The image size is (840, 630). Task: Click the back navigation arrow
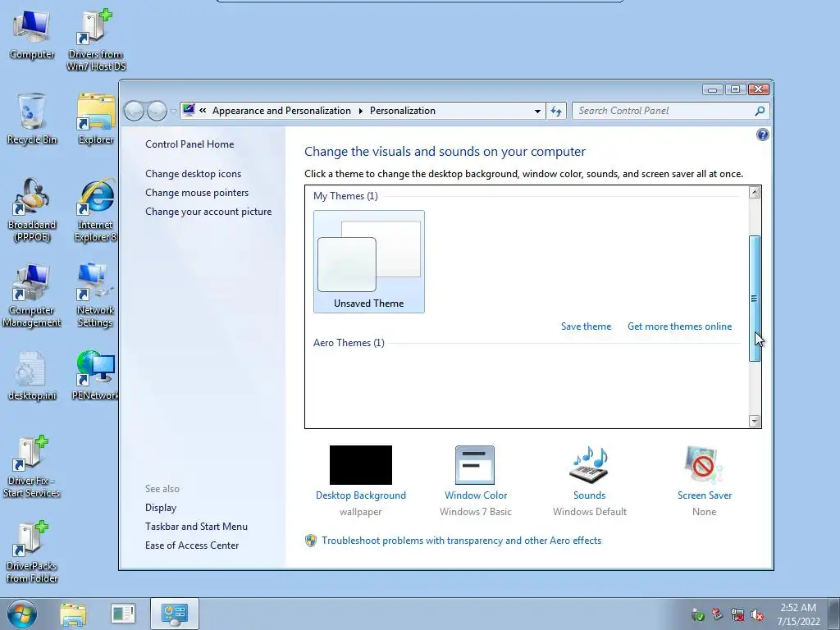[x=134, y=111]
